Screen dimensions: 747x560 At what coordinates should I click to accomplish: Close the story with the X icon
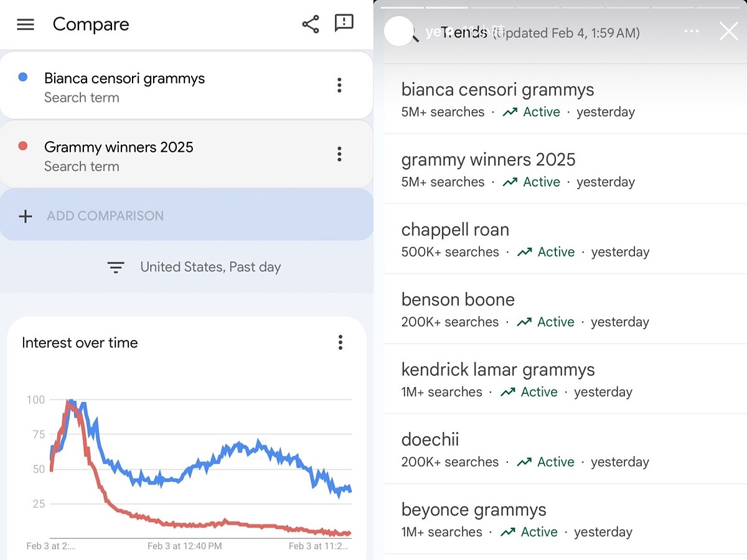[x=728, y=31]
